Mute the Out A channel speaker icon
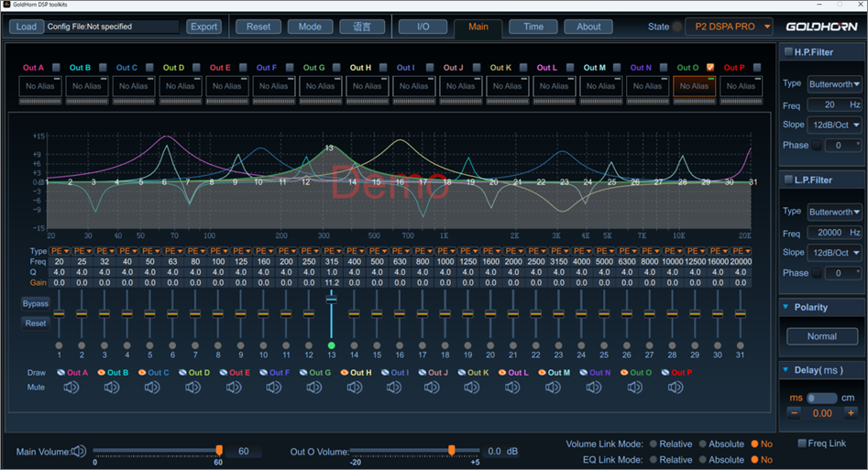Viewport: 868px width, 470px height. (71, 388)
